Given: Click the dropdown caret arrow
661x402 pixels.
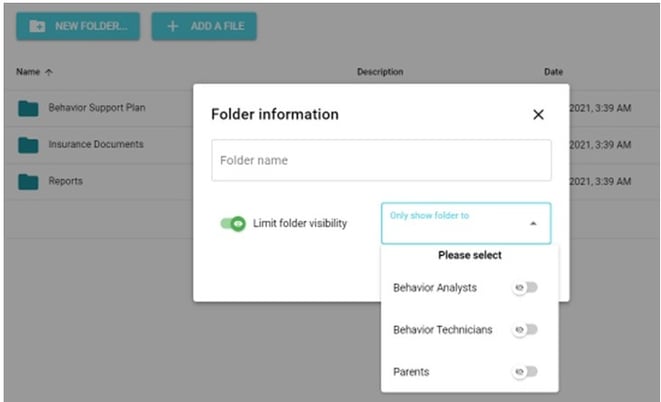Looking at the screenshot, I should click(x=533, y=223).
